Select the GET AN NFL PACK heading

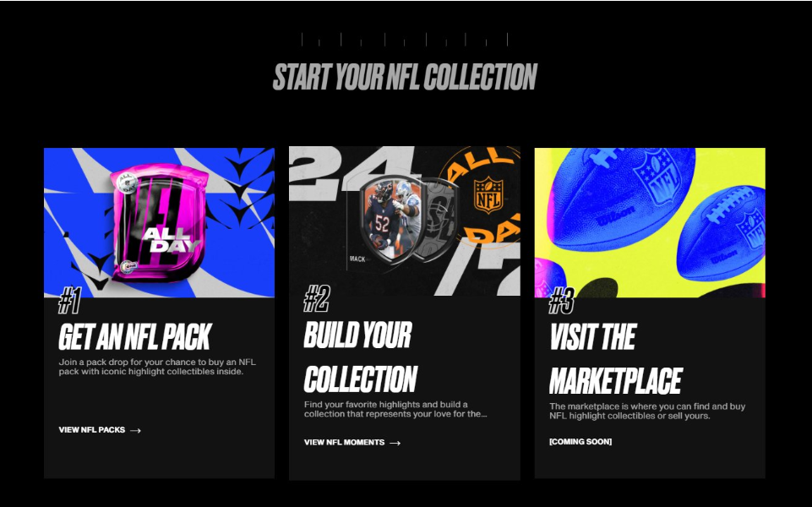pos(135,337)
